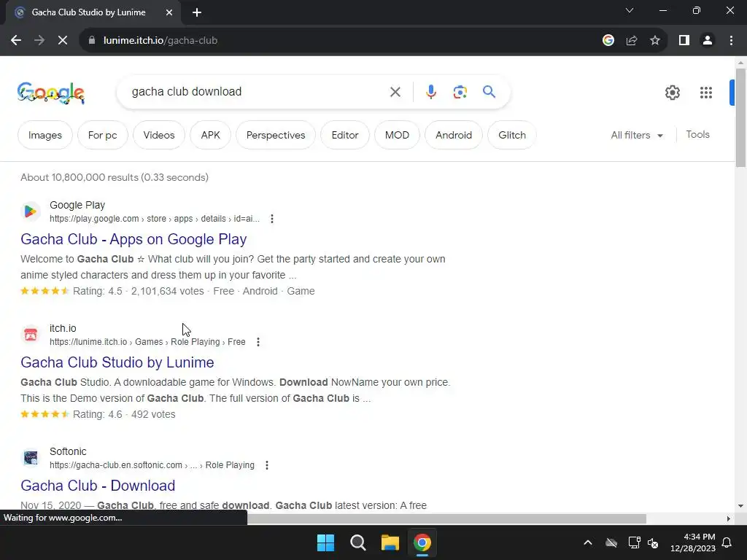Open the Windows Start menu

[326, 542]
